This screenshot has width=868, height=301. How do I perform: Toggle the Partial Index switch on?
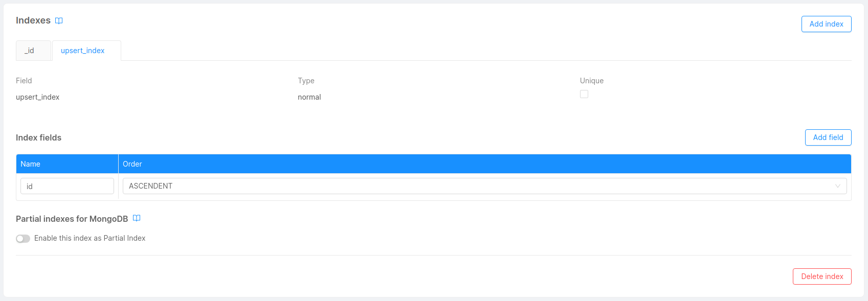pyautogui.click(x=23, y=239)
